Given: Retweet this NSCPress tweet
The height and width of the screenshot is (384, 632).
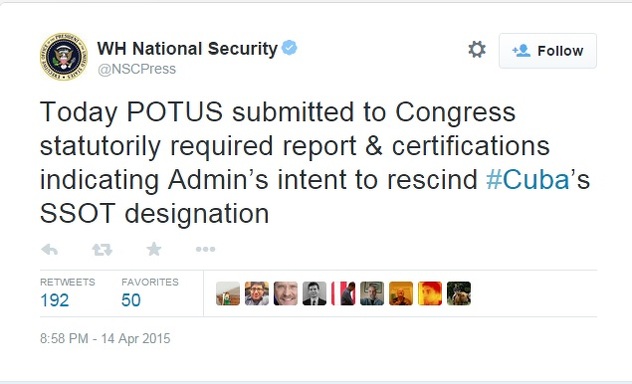Looking at the screenshot, I should tap(102, 250).
